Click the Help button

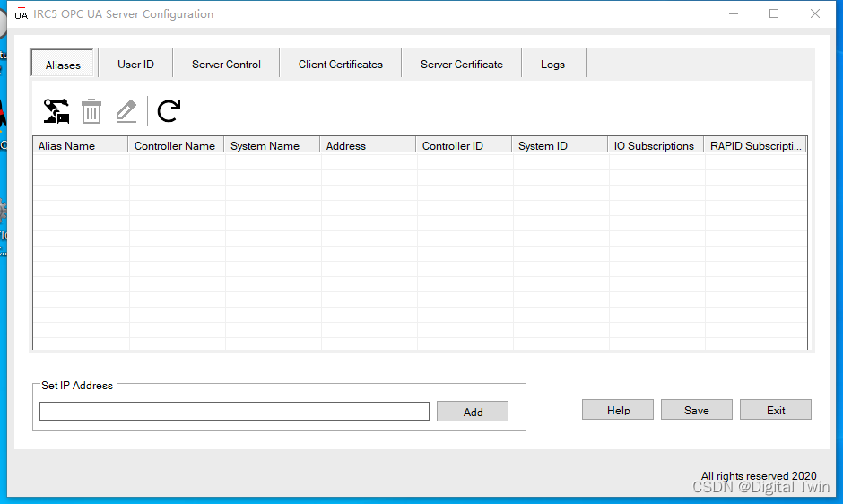pyautogui.click(x=618, y=410)
